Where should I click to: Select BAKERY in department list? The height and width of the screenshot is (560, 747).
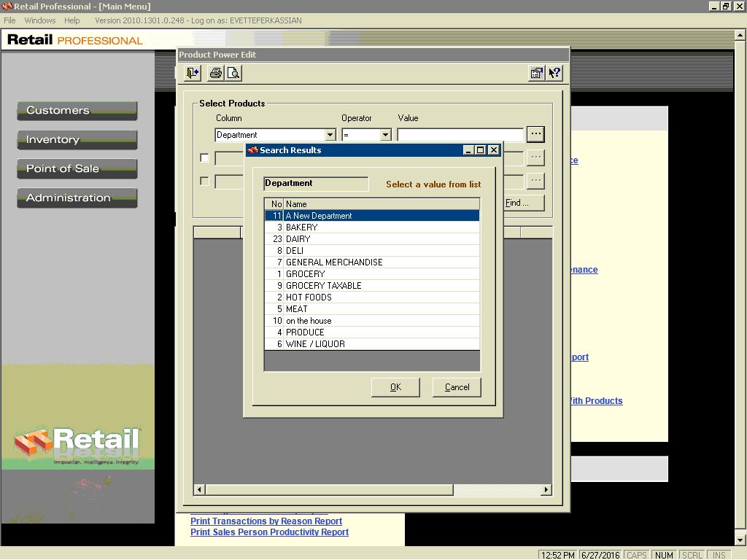372,227
